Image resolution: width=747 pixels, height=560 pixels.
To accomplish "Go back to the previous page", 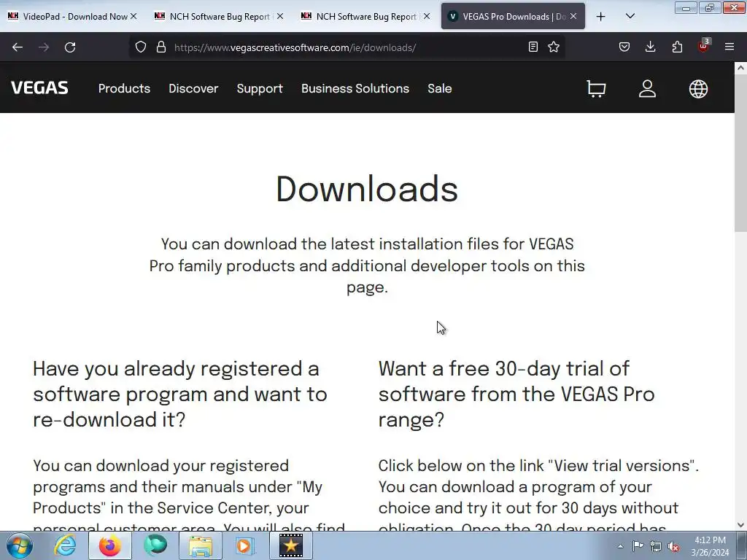I will (18, 47).
